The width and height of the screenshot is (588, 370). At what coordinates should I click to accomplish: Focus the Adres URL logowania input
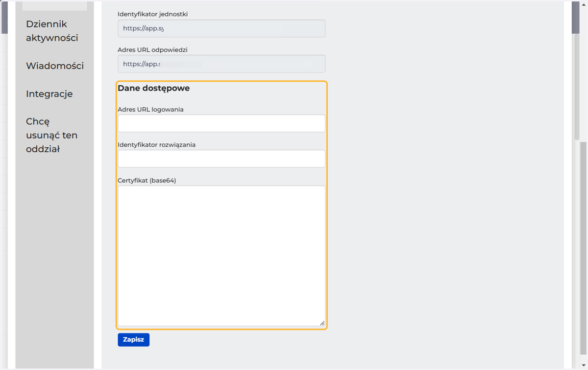(221, 123)
